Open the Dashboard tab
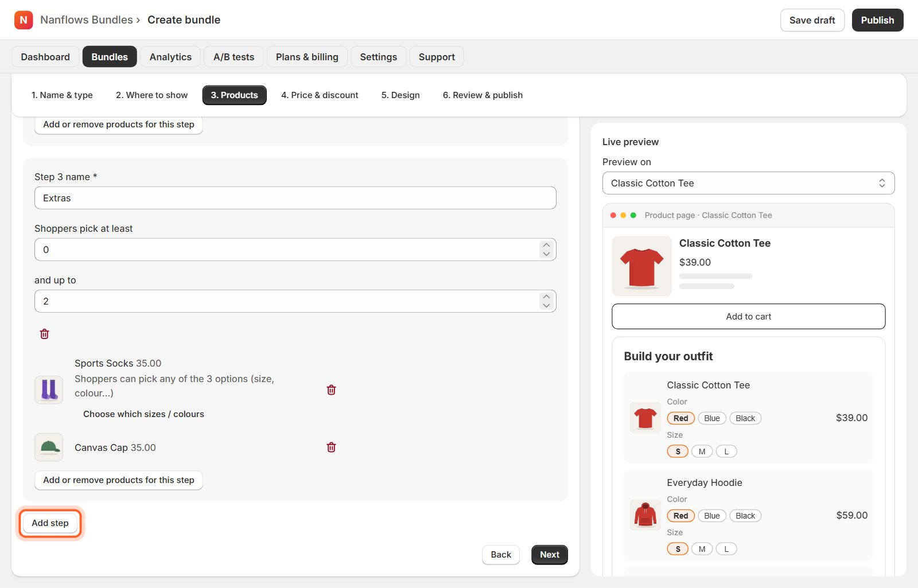Image resolution: width=918 pixels, height=588 pixels. [x=45, y=57]
